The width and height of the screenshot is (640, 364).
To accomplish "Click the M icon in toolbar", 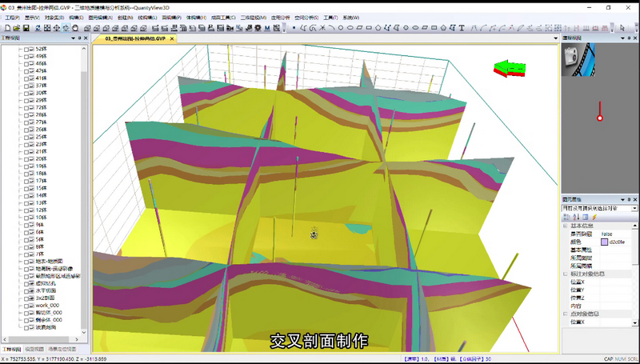I will click(266, 28).
